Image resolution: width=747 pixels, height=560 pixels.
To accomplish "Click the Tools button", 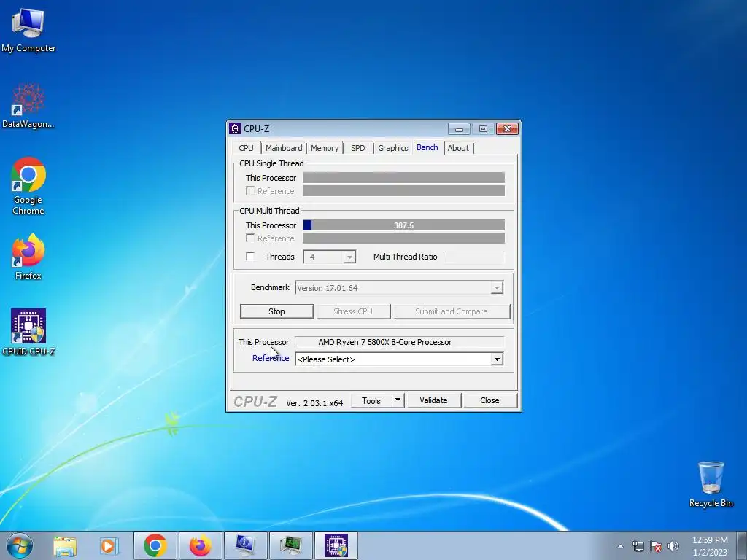I will click(x=371, y=400).
